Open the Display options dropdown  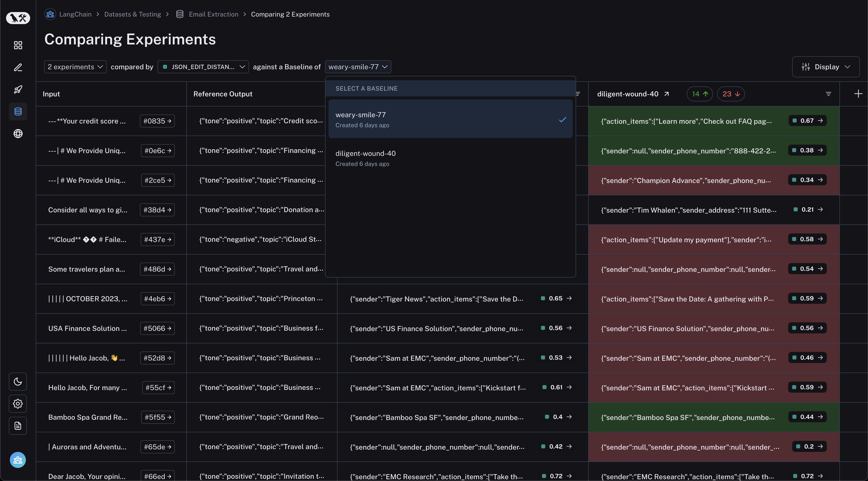point(826,67)
